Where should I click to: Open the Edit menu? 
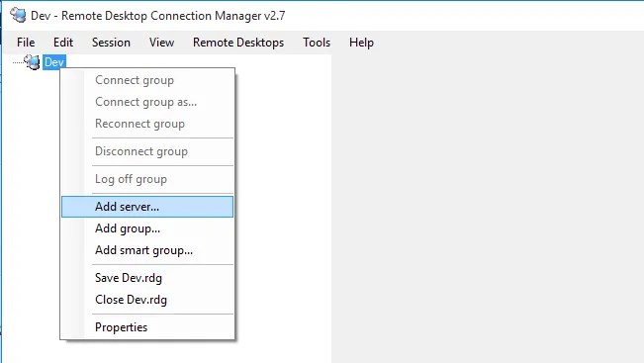[x=63, y=43]
